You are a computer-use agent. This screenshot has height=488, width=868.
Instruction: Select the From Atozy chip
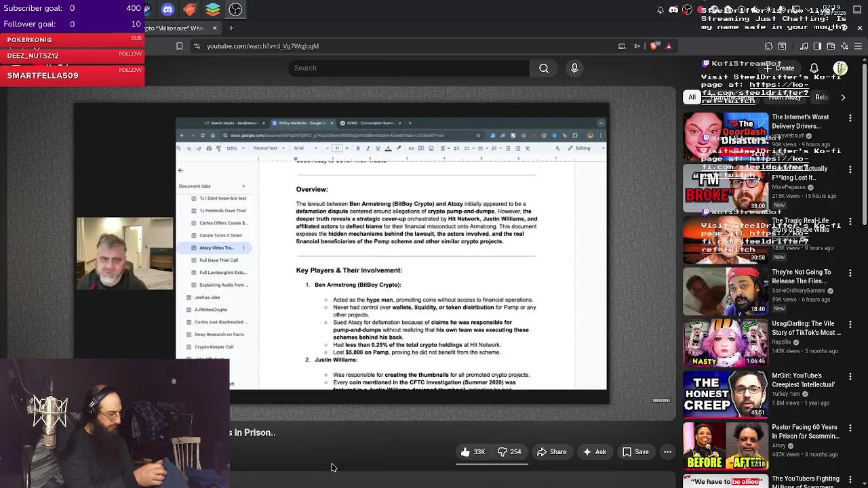pyautogui.click(x=785, y=98)
